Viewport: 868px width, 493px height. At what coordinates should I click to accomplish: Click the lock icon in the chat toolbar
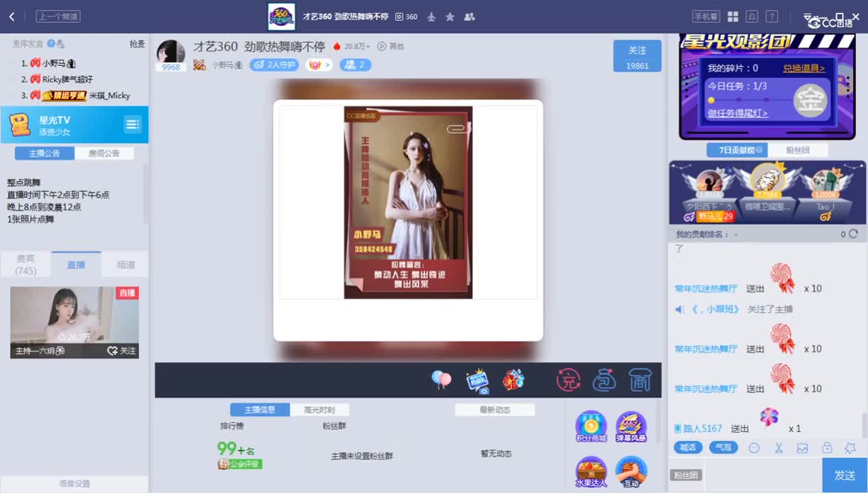[x=827, y=448]
